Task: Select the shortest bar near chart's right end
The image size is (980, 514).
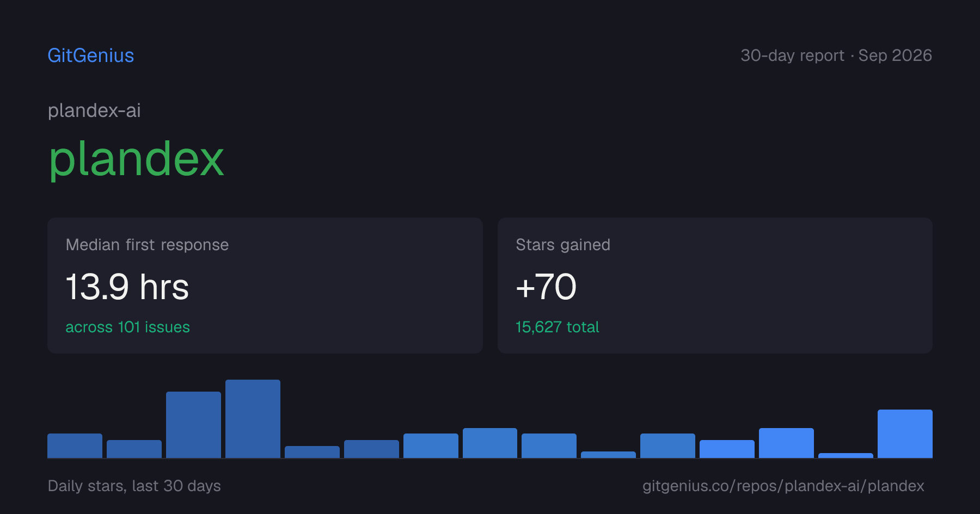Action: coord(846,455)
